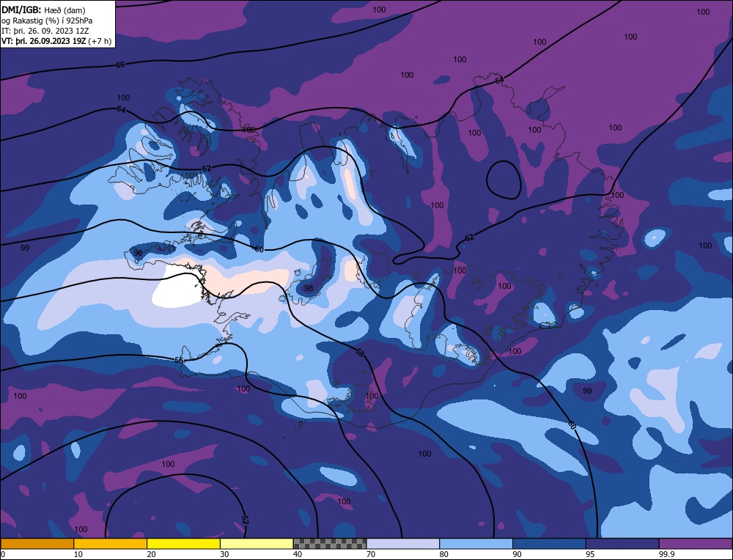Select the '52' height contour label
The height and width of the screenshot is (560, 733).
point(246,520)
